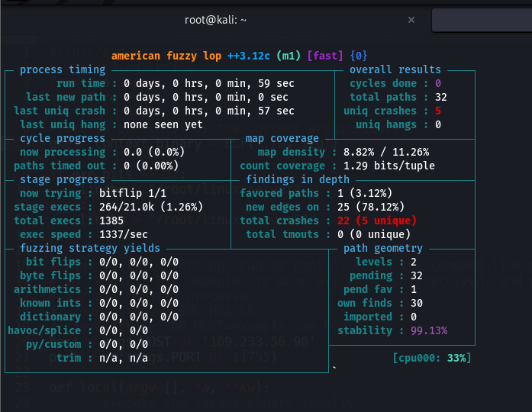The image size is (532, 412).
Task: Close the root@kali terminal tab
Action: (x=411, y=20)
